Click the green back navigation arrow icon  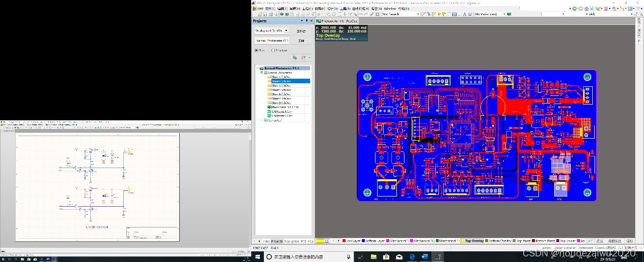574,9
